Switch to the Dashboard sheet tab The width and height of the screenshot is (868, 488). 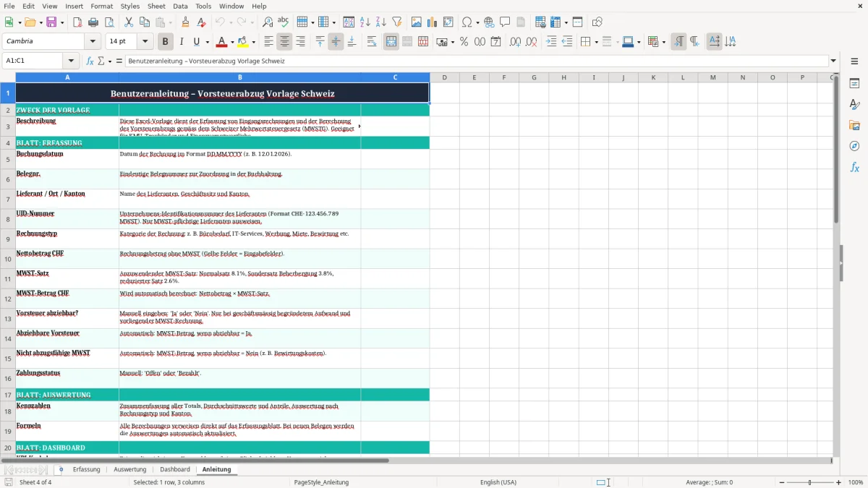175,470
